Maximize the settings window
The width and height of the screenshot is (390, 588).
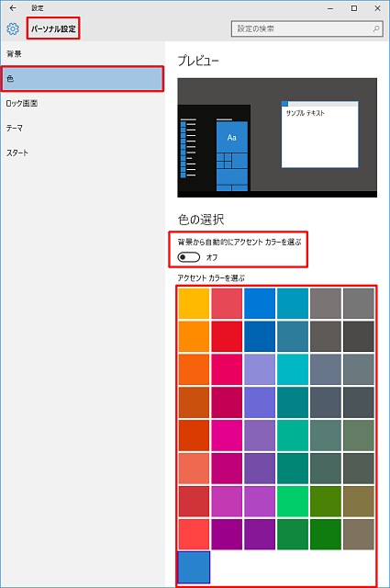354,8
